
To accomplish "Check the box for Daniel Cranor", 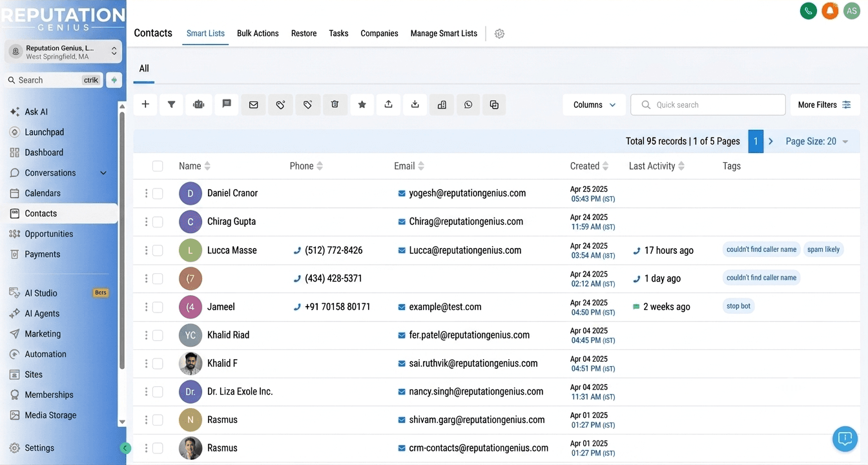I will pos(158,193).
